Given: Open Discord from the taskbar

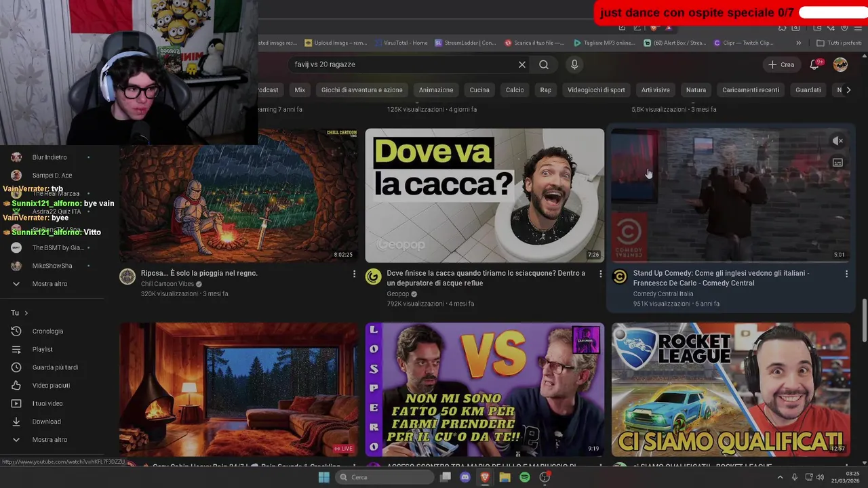Looking at the screenshot, I should (x=465, y=477).
